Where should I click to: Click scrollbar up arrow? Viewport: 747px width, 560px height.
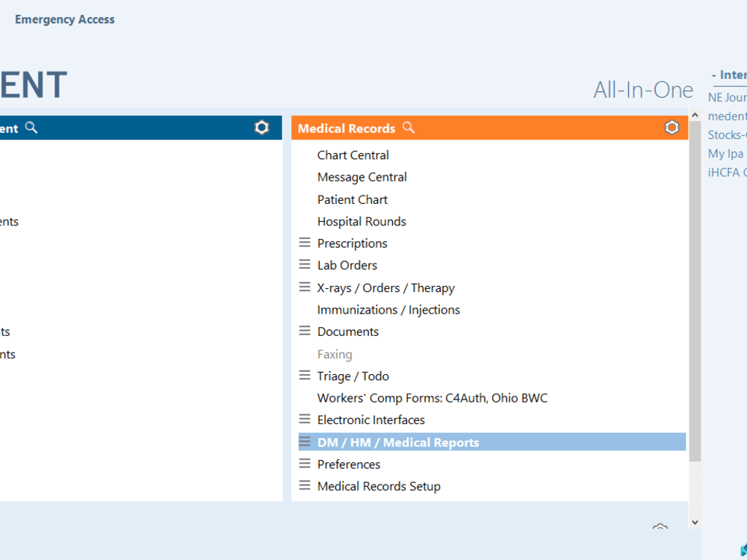695,115
